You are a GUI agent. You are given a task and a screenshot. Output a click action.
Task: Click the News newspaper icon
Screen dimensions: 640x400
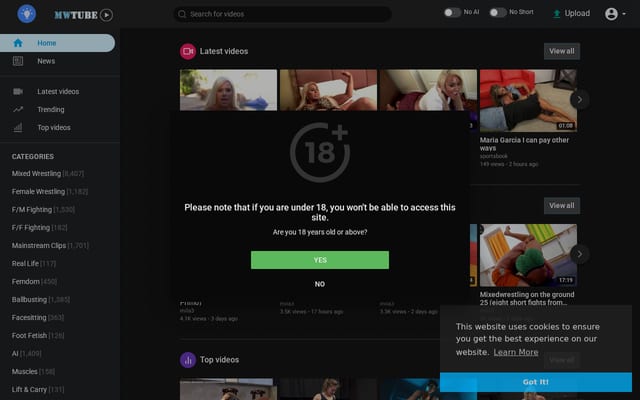tap(18, 61)
